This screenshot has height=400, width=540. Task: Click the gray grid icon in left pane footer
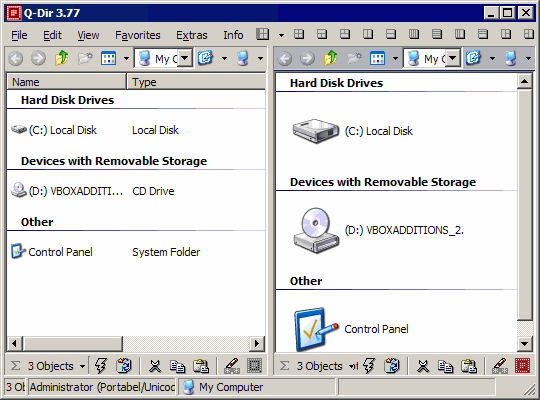[x=255, y=366]
